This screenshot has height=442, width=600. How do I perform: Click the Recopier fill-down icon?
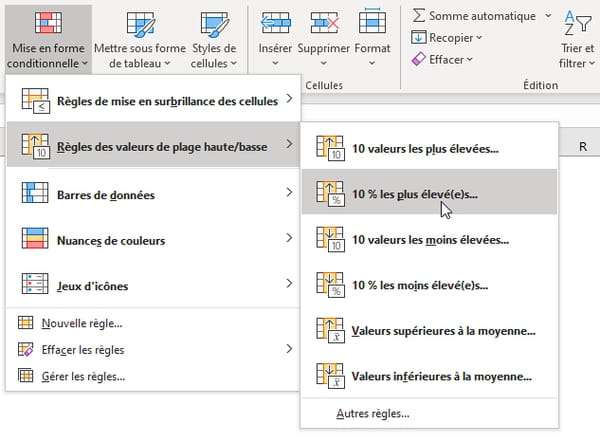pos(419,38)
